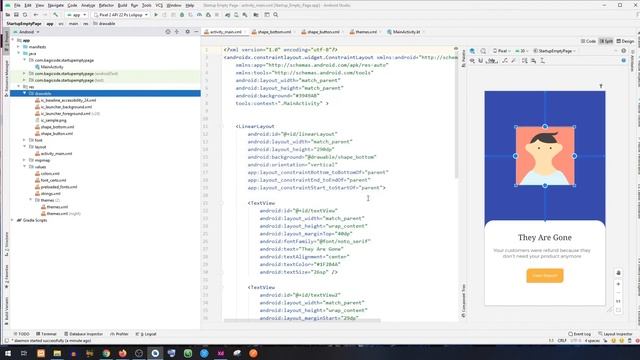This screenshot has width=640, height=360.
Task: Open the Windows Start menu
Action: [8, 353]
